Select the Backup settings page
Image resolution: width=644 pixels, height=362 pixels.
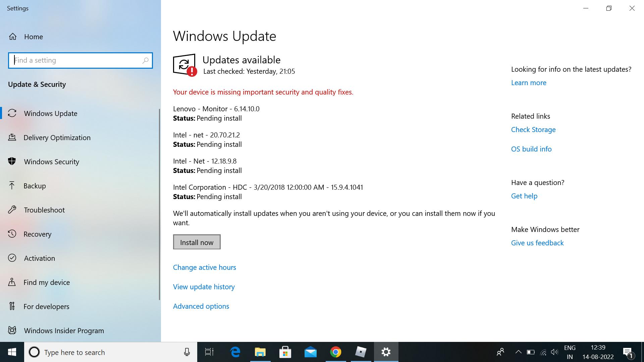80,186
